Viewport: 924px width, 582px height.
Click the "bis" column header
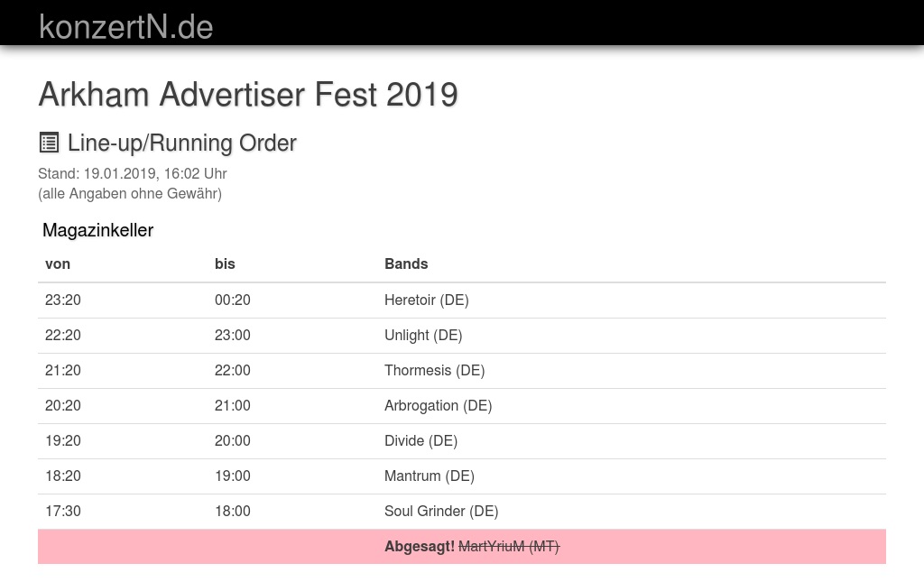click(x=225, y=263)
